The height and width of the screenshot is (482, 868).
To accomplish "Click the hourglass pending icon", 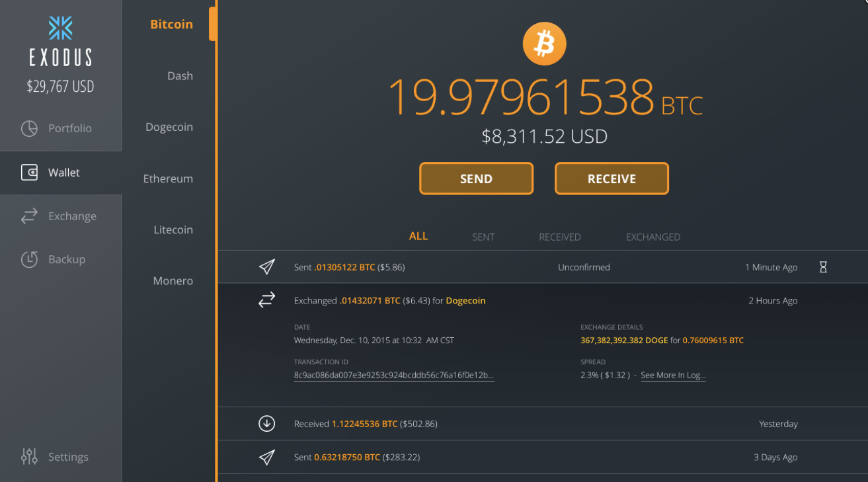I will (823, 267).
